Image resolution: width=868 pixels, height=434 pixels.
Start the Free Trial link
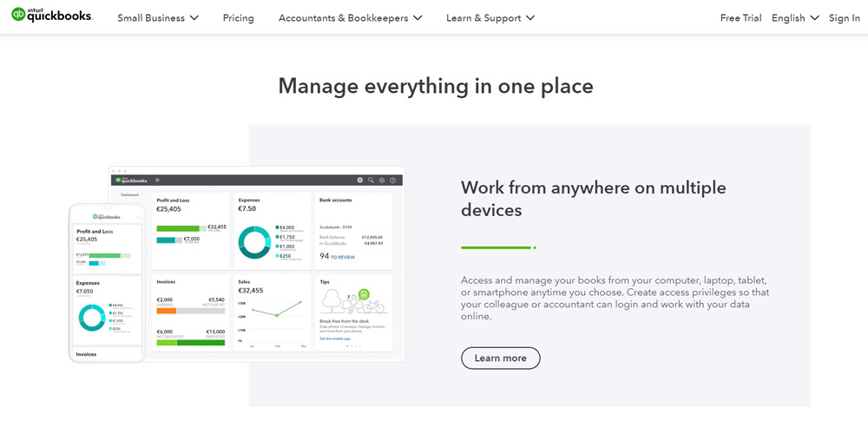(740, 17)
